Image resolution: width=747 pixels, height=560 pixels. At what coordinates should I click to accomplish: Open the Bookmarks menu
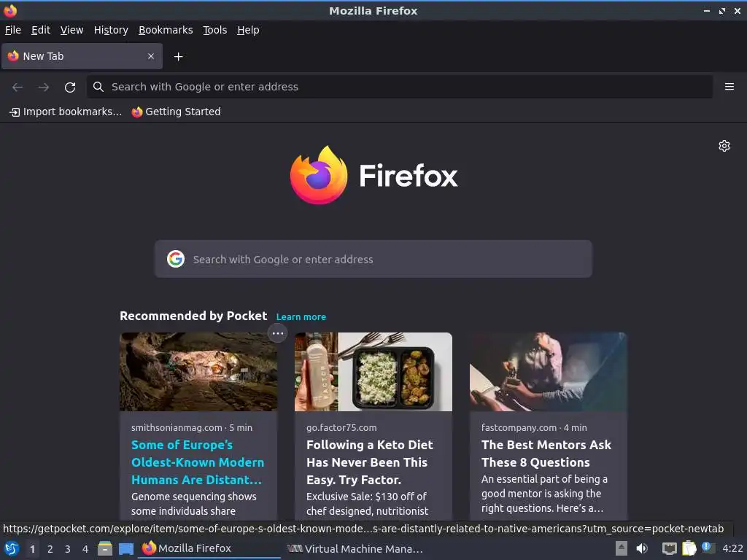166,30
